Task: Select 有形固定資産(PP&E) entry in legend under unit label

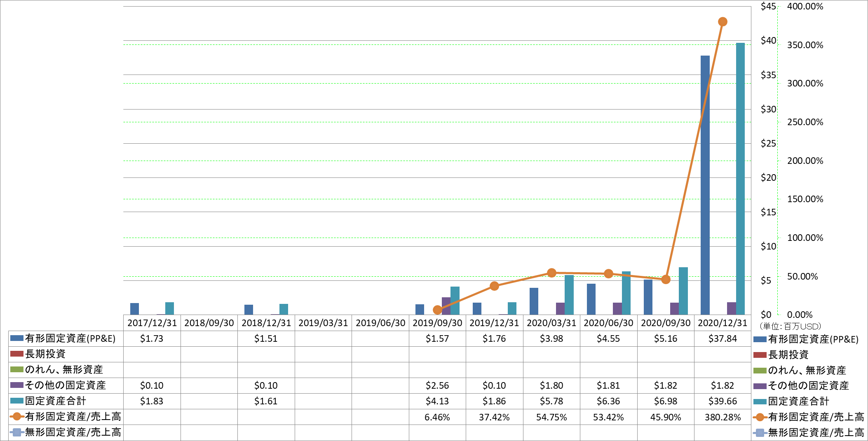Action: coord(806,339)
